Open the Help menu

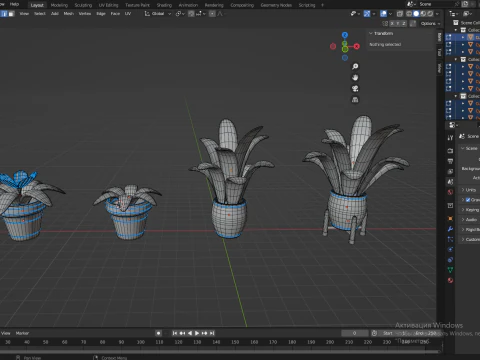click(x=14, y=4)
